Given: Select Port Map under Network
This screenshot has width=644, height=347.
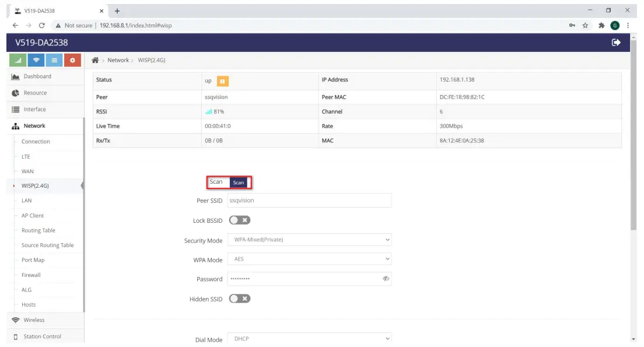Looking at the screenshot, I should 33,260.
